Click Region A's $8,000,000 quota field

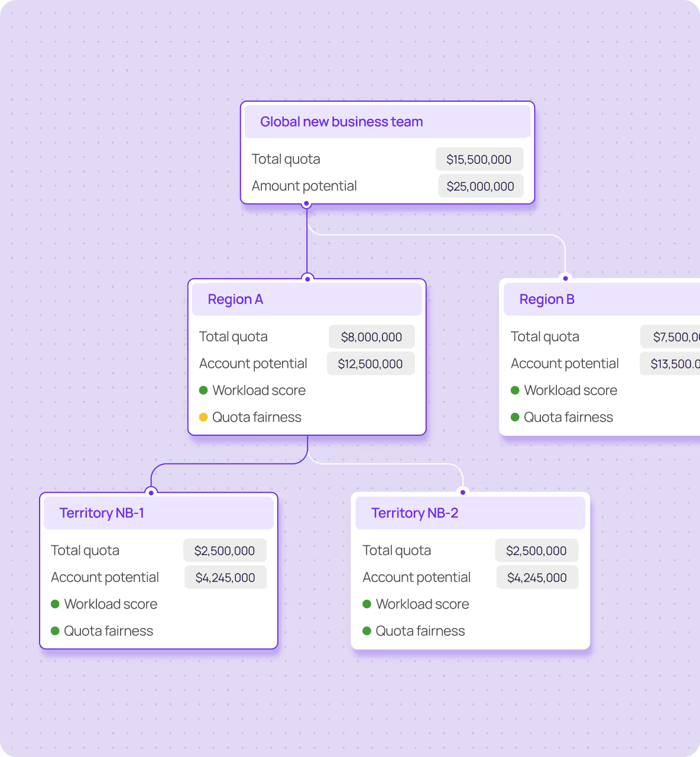click(371, 337)
